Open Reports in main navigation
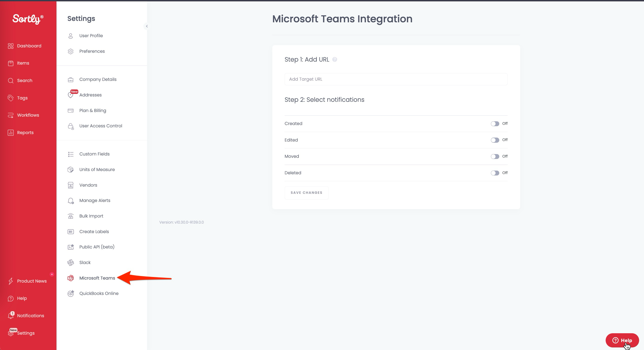Image resolution: width=644 pixels, height=350 pixels. (25, 133)
